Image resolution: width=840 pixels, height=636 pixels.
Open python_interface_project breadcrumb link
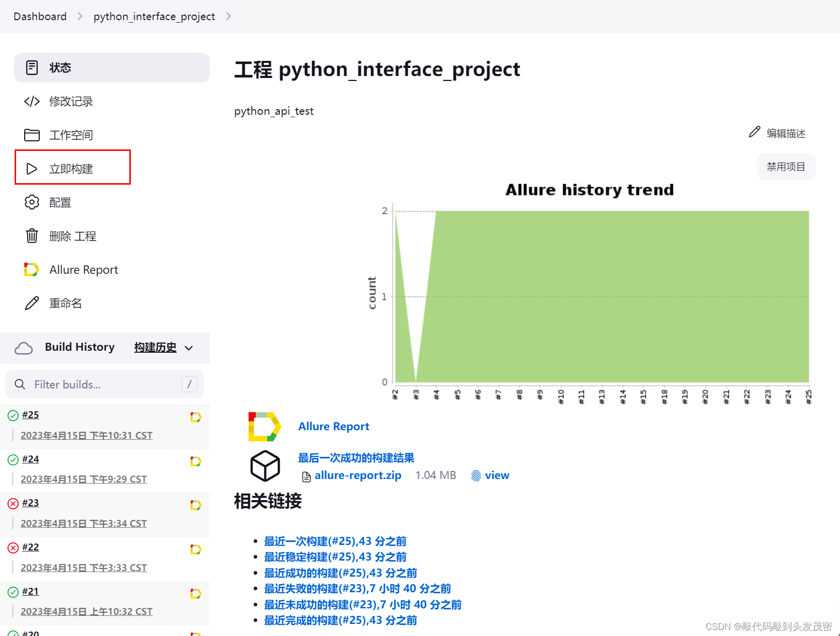154,17
